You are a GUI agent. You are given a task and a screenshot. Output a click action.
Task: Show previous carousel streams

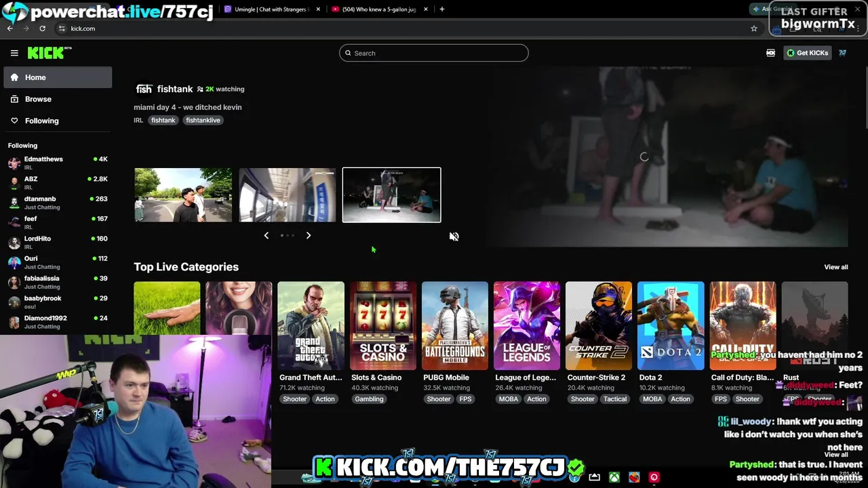(266, 235)
